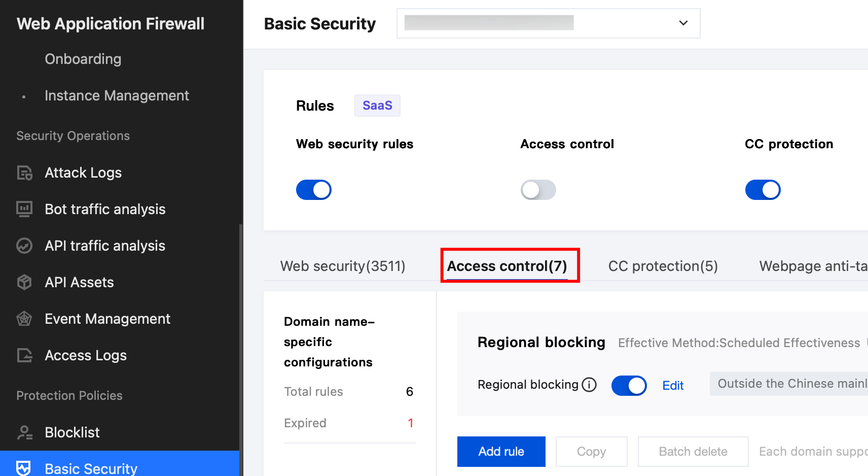
Task: Click the API traffic analysis icon
Action: pos(24,246)
